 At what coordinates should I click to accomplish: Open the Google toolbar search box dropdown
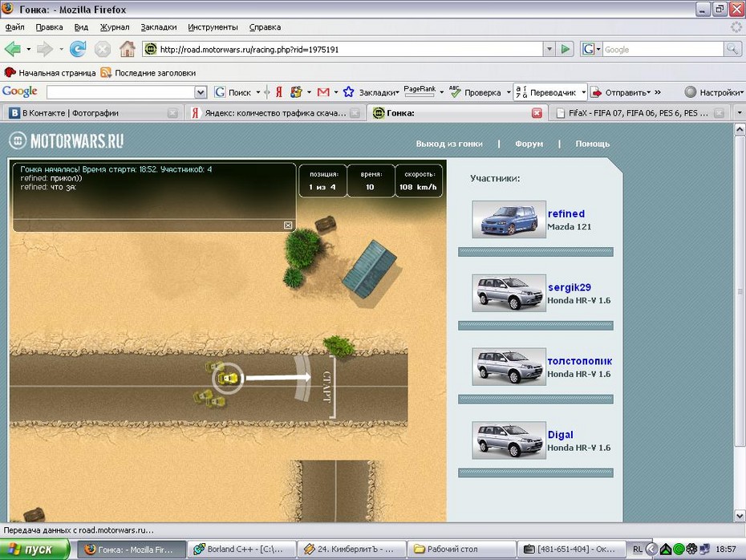pyautogui.click(x=201, y=92)
